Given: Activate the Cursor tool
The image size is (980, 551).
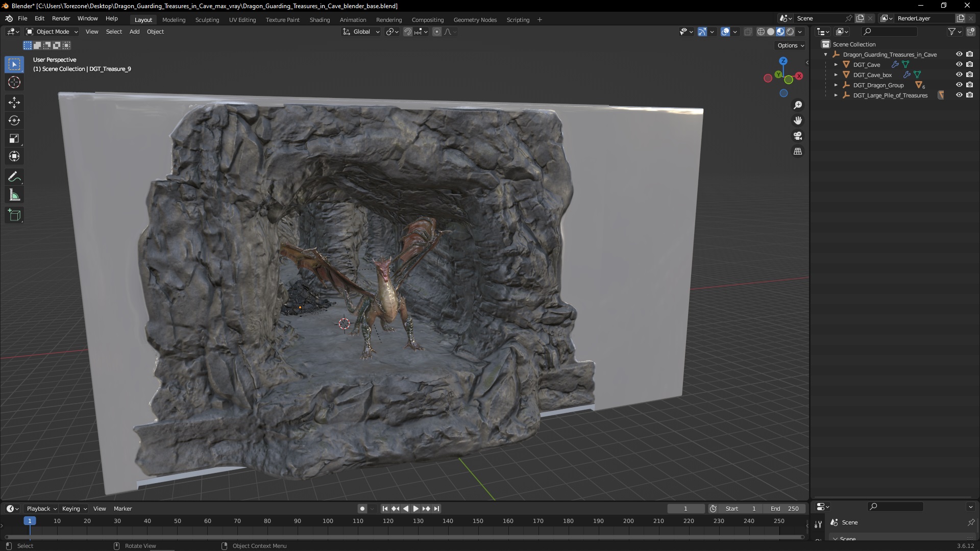Looking at the screenshot, I should pos(14,82).
